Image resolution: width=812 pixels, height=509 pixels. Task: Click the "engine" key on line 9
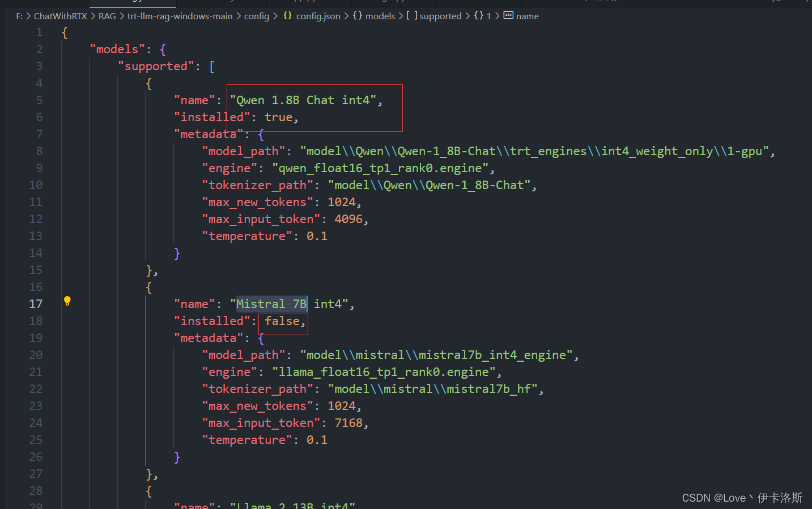[x=229, y=168]
